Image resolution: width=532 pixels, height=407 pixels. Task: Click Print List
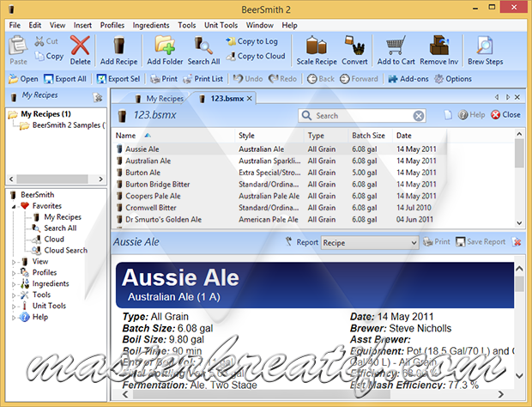coord(203,79)
